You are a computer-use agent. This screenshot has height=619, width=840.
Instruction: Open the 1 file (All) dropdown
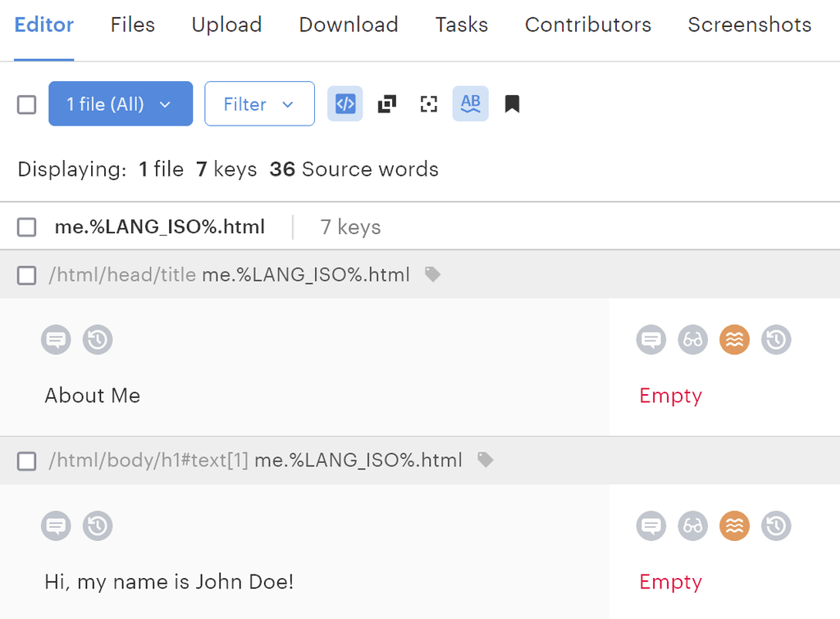point(120,103)
